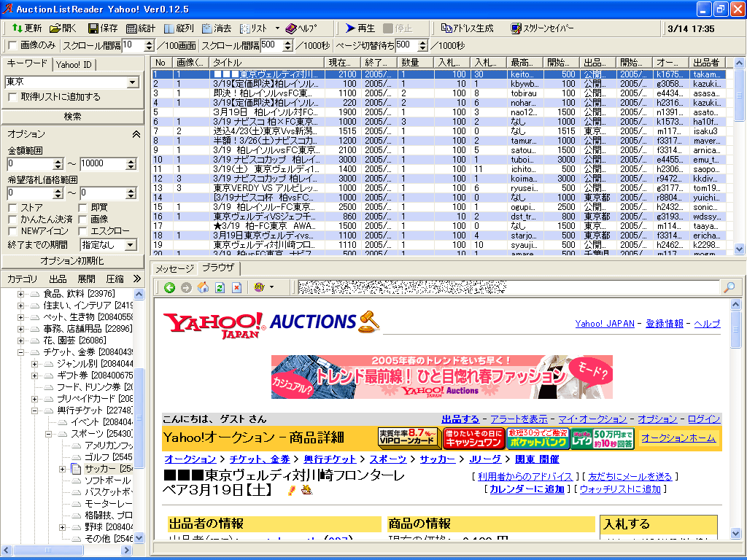Image resolution: width=747 pixels, height=560 pixels.
Task: Enable 画像のみ checkbox
Action: pyautogui.click(x=13, y=46)
